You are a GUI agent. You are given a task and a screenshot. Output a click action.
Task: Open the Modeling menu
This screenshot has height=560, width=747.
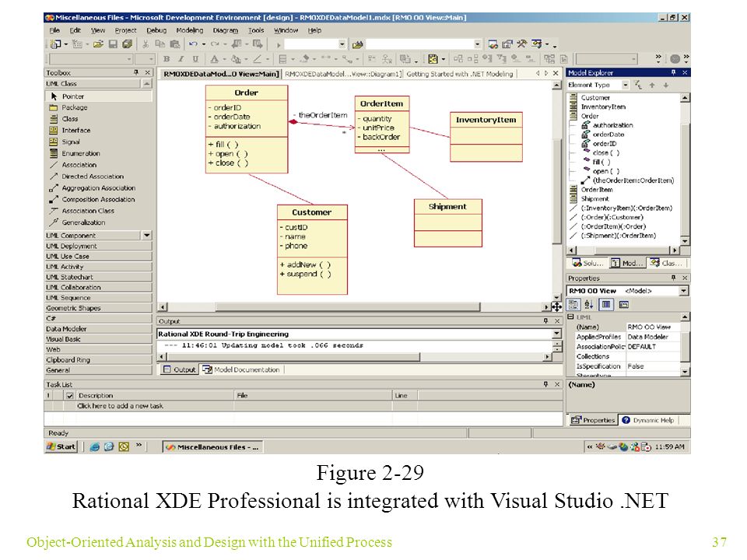(x=189, y=30)
